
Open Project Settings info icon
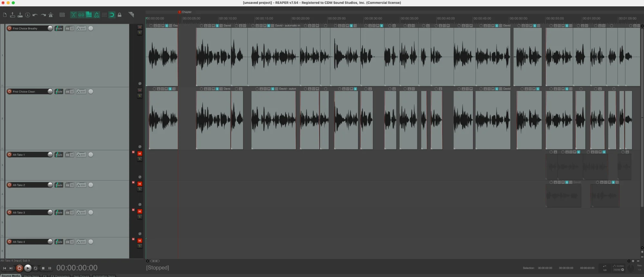click(x=28, y=15)
